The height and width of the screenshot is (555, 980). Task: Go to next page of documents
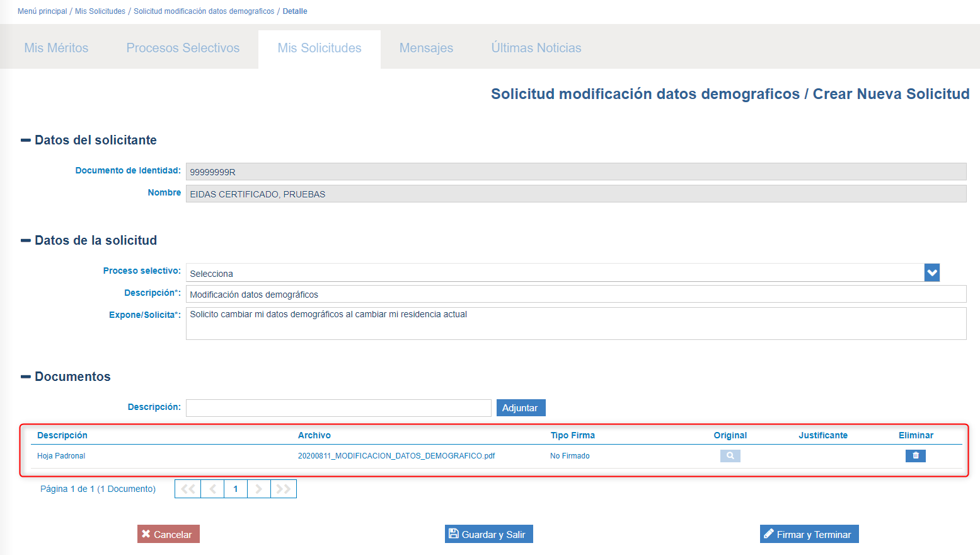pos(259,489)
